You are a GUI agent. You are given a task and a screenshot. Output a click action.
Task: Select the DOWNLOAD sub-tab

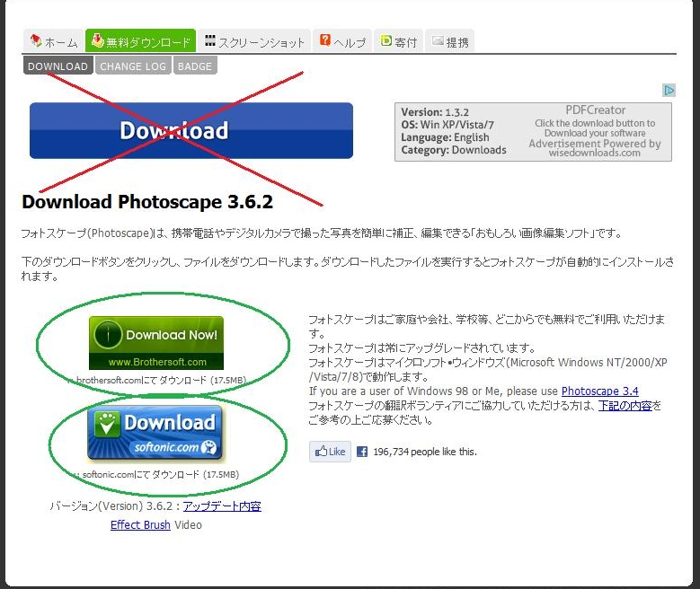coord(58,66)
